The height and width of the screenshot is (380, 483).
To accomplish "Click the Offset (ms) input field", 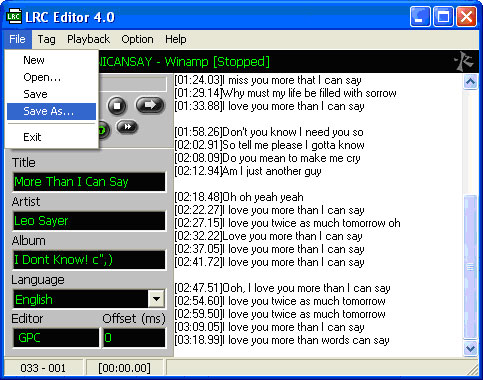I will click(134, 338).
